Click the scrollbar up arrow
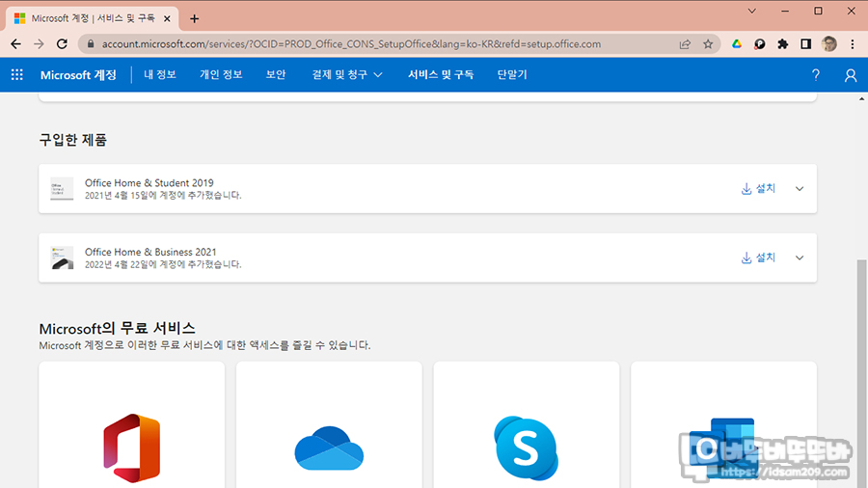868x488 pixels. coord(862,99)
